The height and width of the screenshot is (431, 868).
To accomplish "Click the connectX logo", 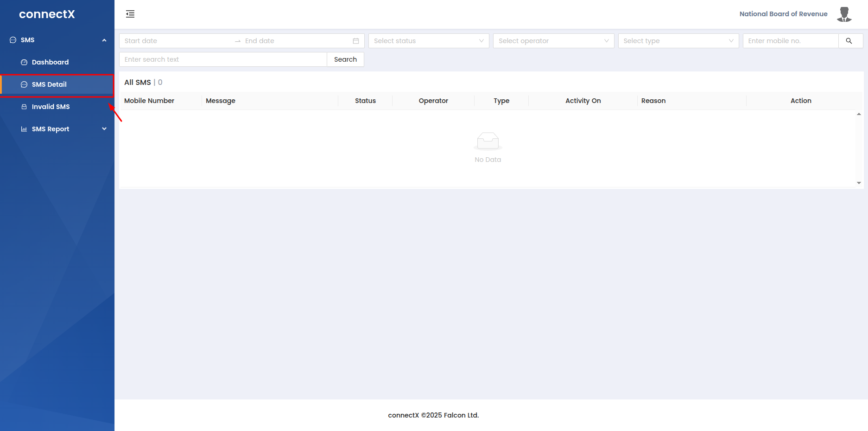I will click(47, 14).
